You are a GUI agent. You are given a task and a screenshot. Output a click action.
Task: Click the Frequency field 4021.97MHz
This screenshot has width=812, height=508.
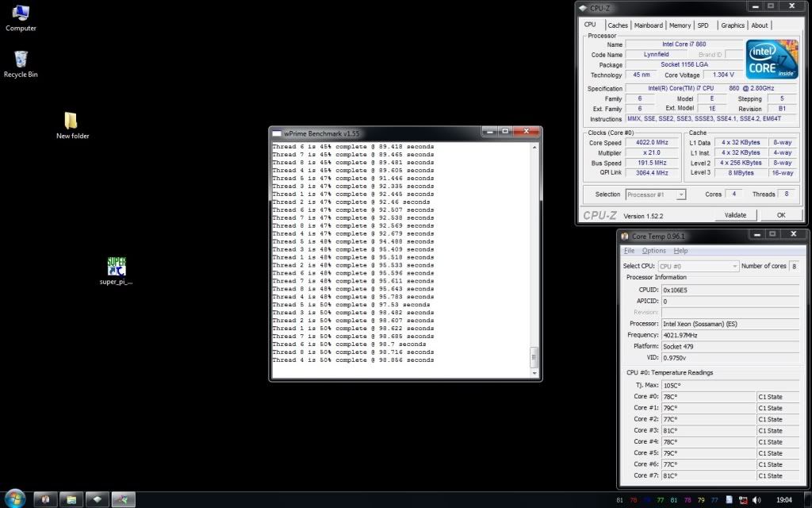730,335
